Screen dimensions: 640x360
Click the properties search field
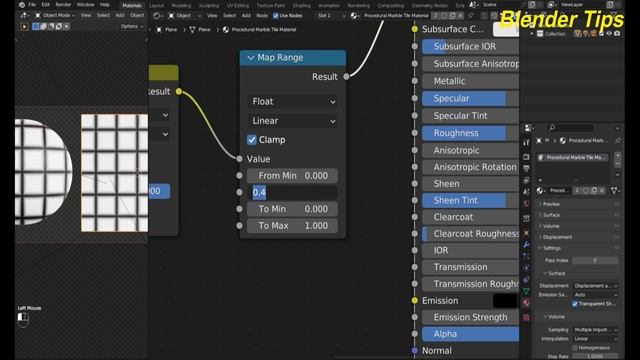tap(570, 128)
